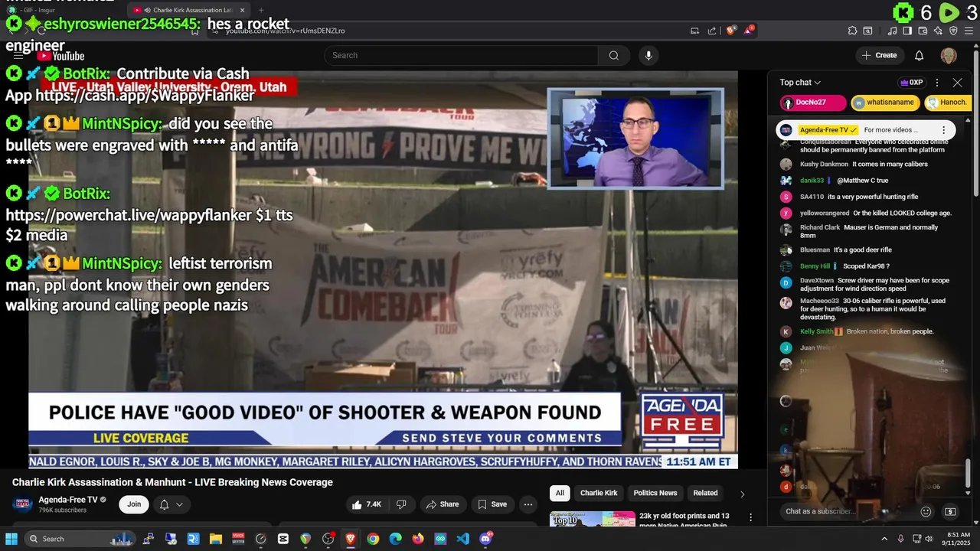Click the page address bar URL

tap(285, 31)
